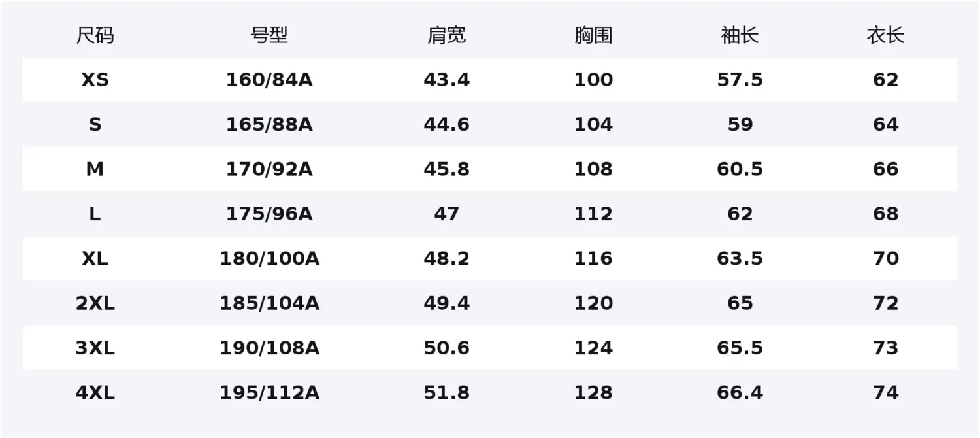The image size is (980, 438).
Task: Select shoulder width value 45.8
Action: point(447,169)
